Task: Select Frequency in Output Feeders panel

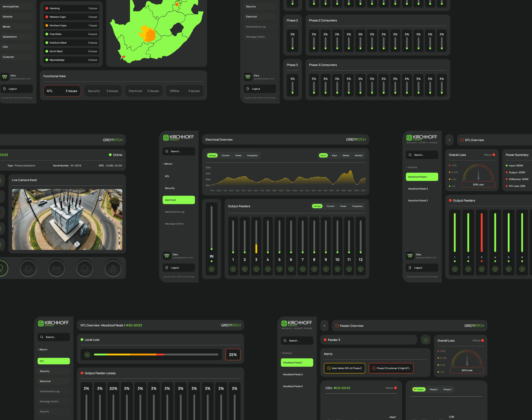Action: (x=357, y=206)
